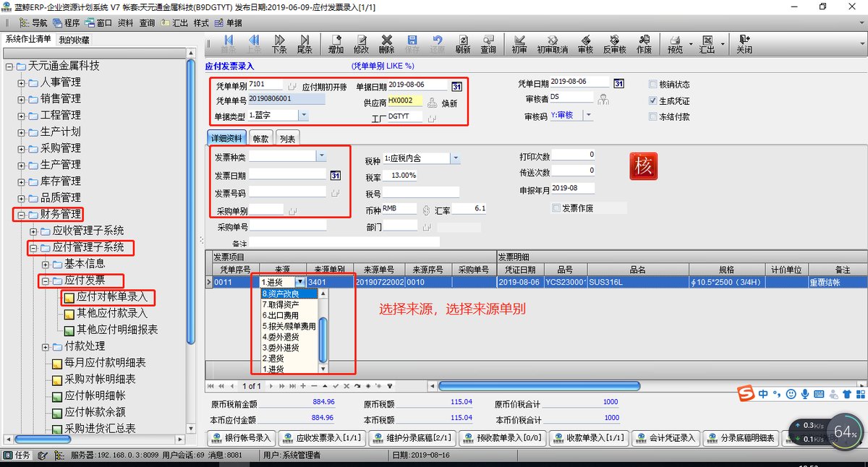Screen dimensions: 868x467
Task: Open the 单据类型 dropdown (1.蓝字)
Action: (x=304, y=115)
